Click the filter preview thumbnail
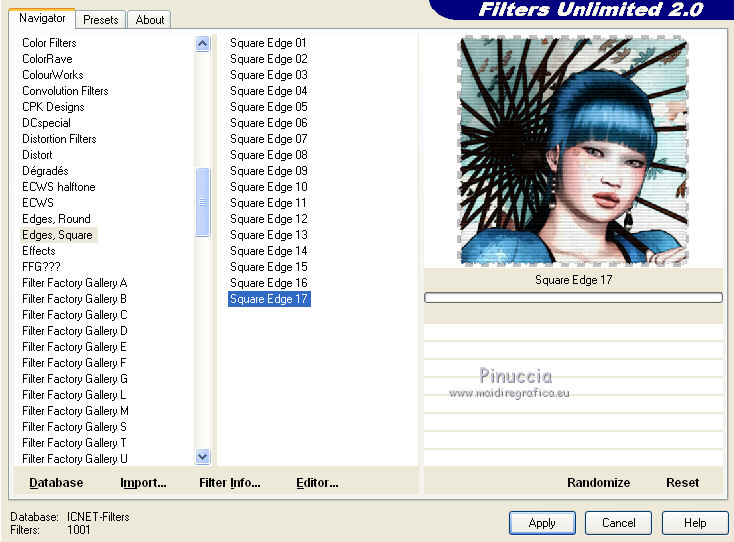 (x=574, y=151)
